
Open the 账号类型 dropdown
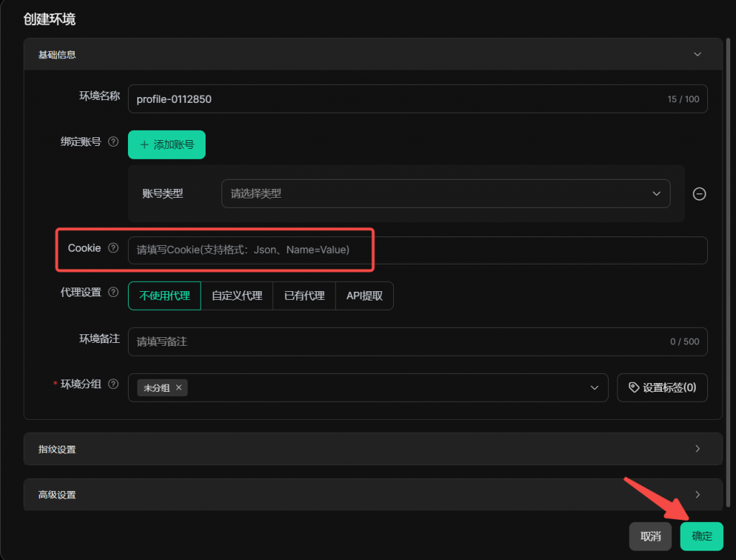[x=446, y=193]
